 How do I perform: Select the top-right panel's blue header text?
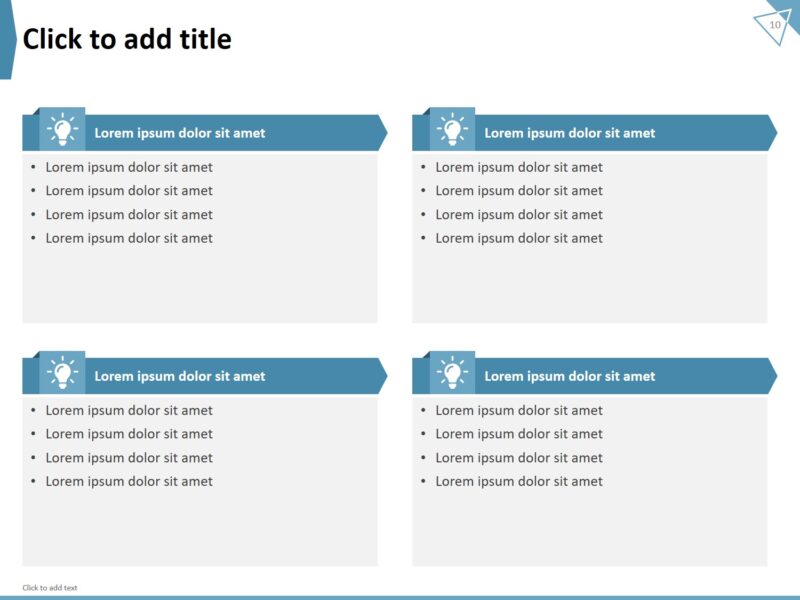[x=570, y=133]
